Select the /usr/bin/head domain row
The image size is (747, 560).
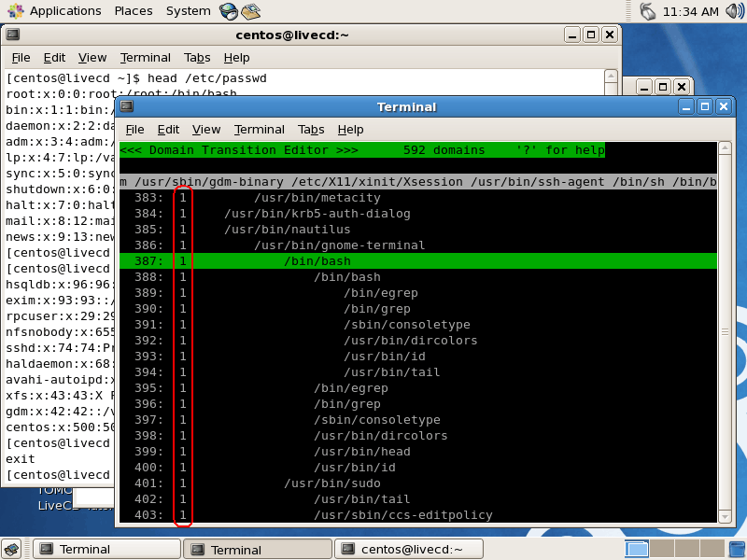click(417, 452)
